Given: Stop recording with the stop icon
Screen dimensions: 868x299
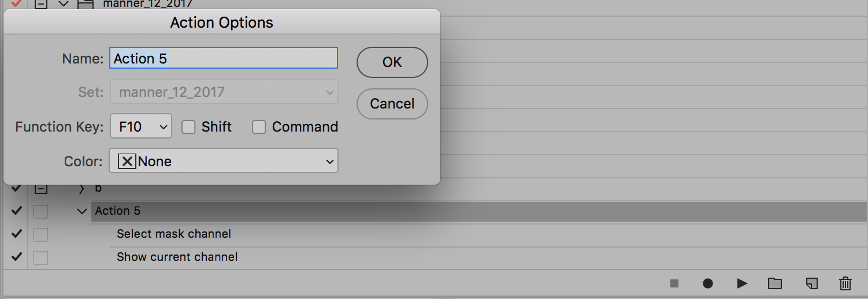Looking at the screenshot, I should tap(674, 283).
